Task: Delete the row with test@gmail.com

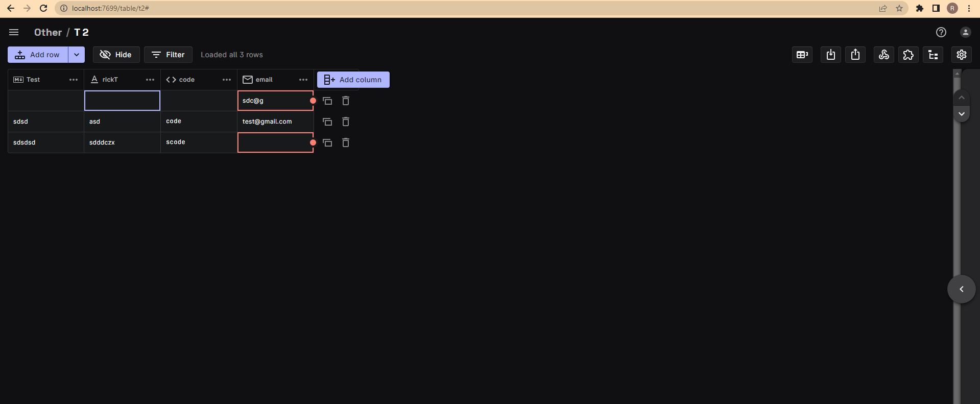Action: (x=346, y=122)
